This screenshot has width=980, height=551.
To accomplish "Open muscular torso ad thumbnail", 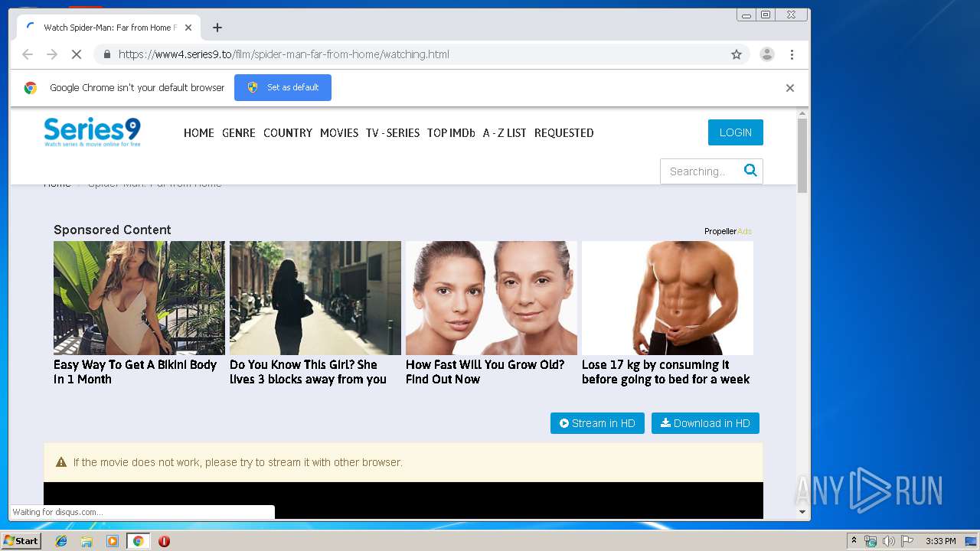I will click(668, 298).
